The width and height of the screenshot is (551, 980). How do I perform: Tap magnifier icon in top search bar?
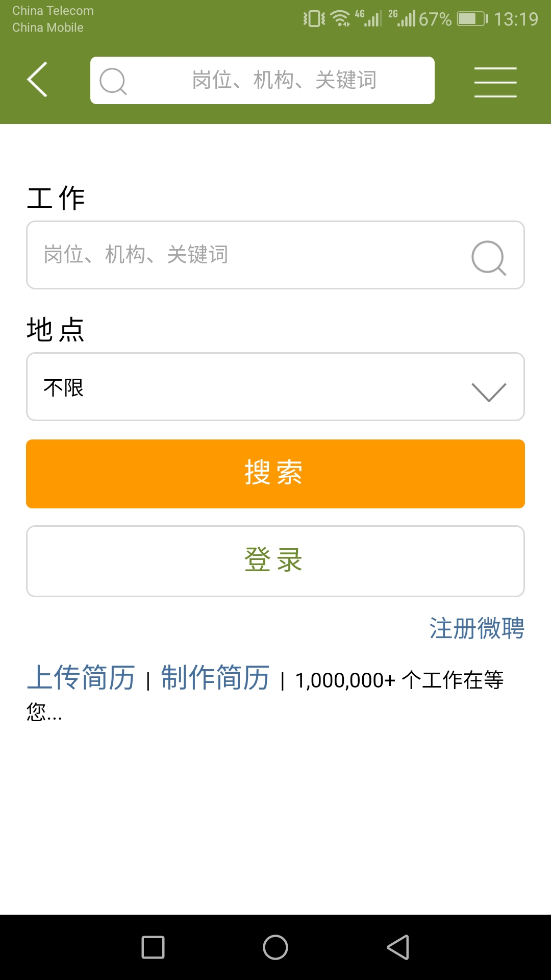(113, 81)
